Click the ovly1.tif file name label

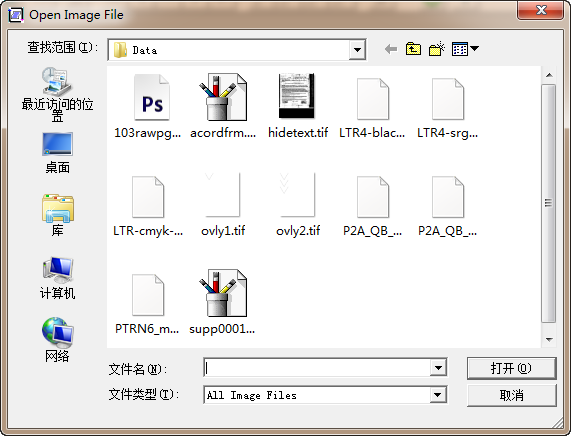[223, 231]
